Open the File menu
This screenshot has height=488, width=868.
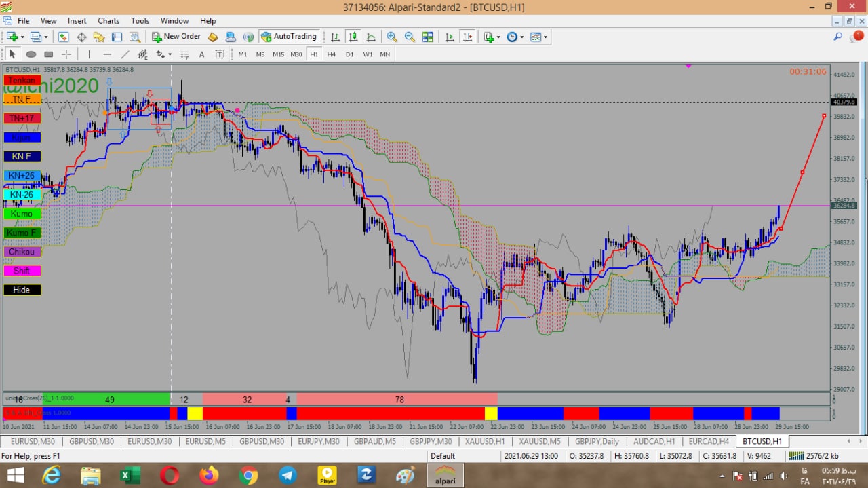click(23, 21)
